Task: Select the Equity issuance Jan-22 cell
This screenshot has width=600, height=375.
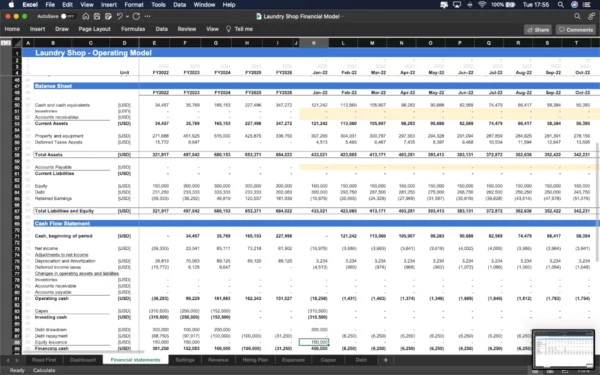Action: coord(314,342)
